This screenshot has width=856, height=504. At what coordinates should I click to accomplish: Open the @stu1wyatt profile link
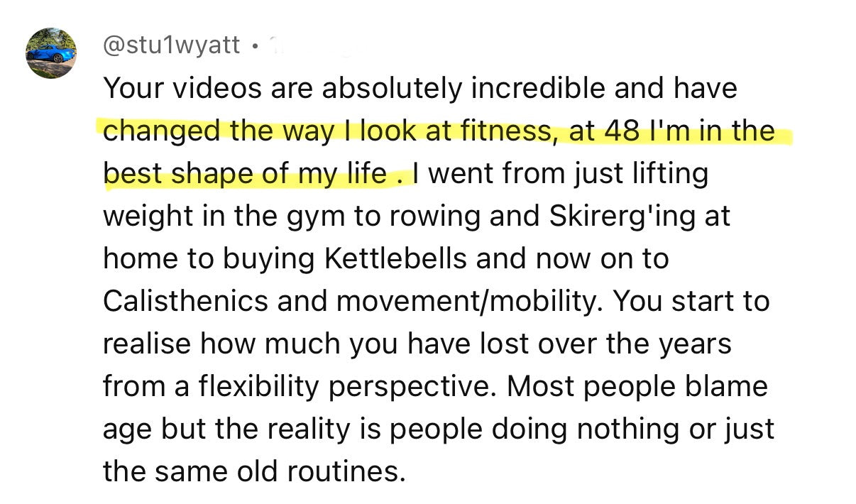point(172,48)
